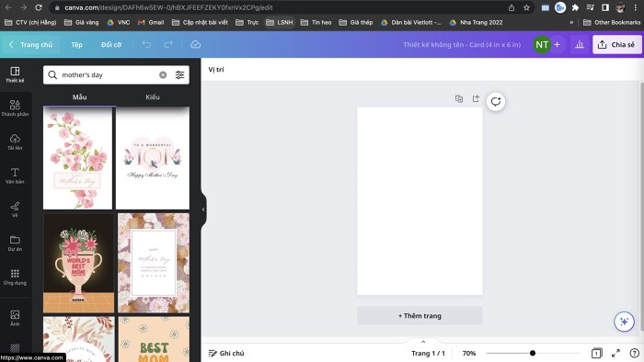Open the 70% zoom level dropdown
Image resolution: width=644 pixels, height=362 pixels.
[x=469, y=353]
